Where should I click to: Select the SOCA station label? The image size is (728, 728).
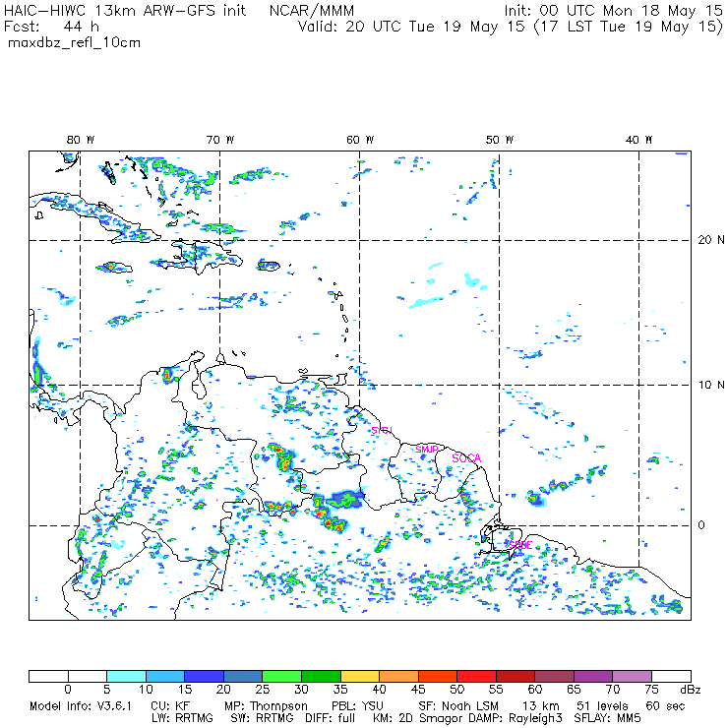click(x=466, y=458)
